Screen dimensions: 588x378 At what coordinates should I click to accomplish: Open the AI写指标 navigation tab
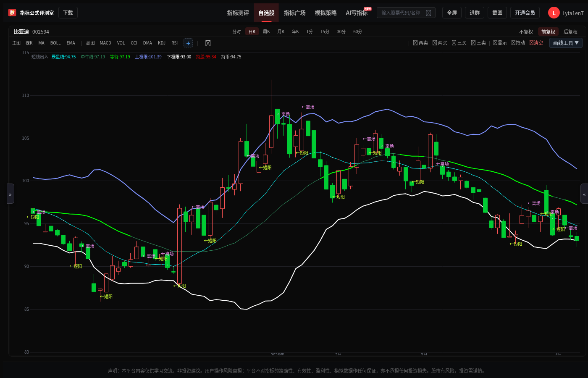point(357,13)
